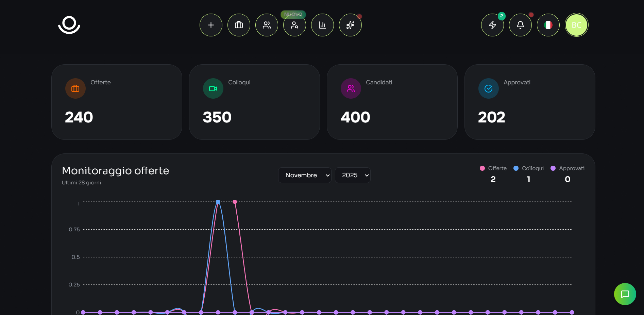
Task: Open the notifications bell icon
Action: coord(520,25)
